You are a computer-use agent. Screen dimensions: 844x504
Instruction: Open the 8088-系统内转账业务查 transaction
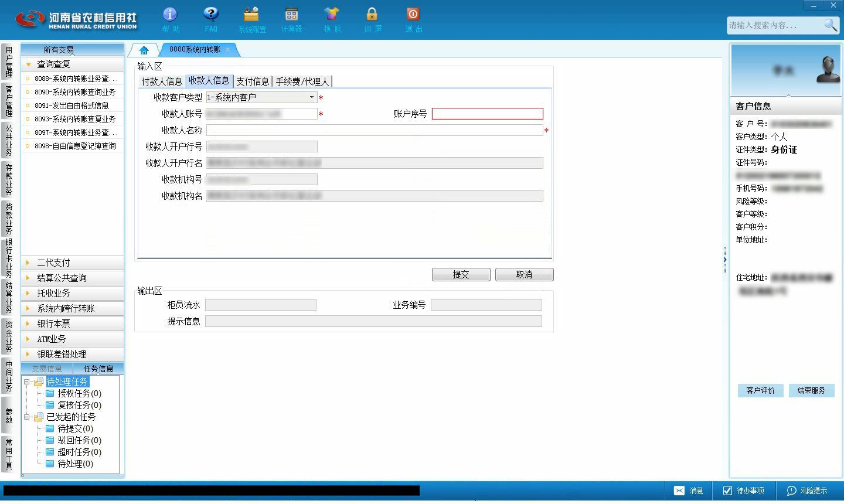coord(73,78)
